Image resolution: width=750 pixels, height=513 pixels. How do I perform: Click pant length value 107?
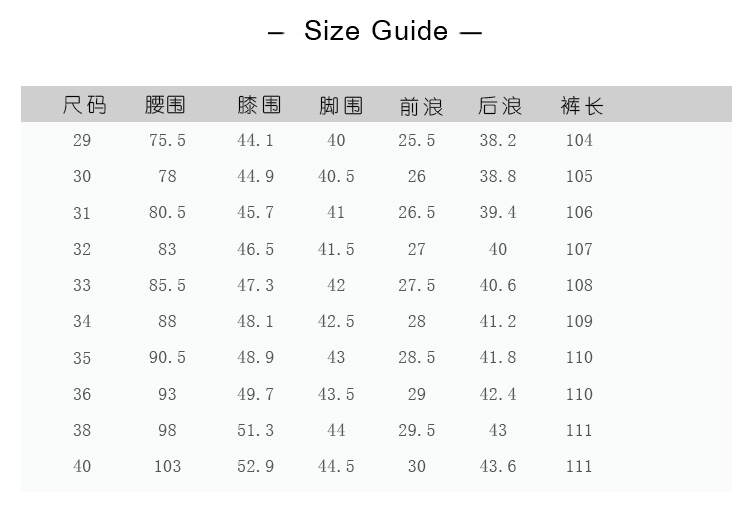(579, 249)
